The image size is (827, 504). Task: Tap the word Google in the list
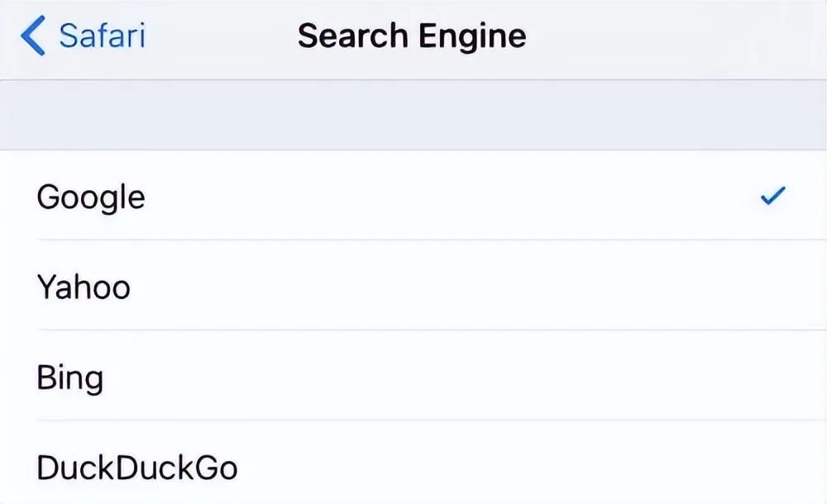pyautogui.click(x=91, y=197)
